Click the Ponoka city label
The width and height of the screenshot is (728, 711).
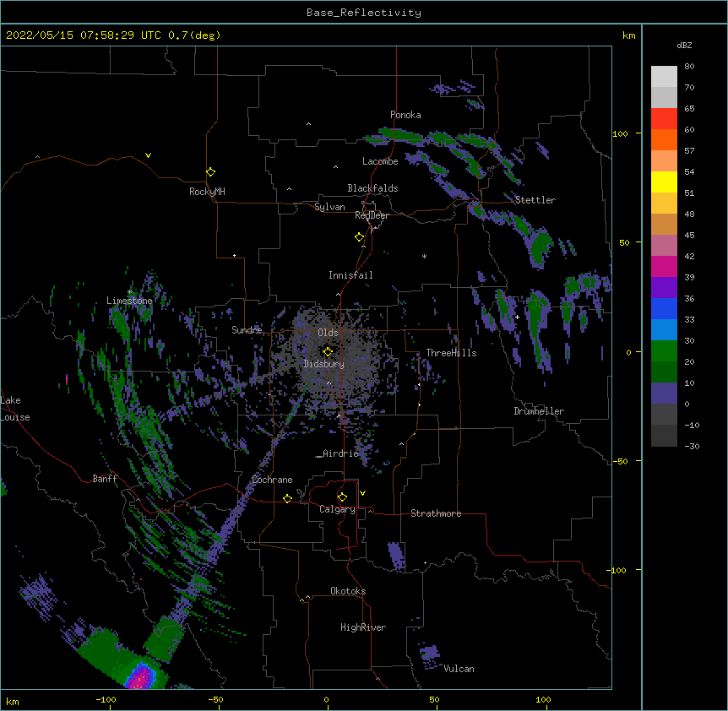click(405, 115)
